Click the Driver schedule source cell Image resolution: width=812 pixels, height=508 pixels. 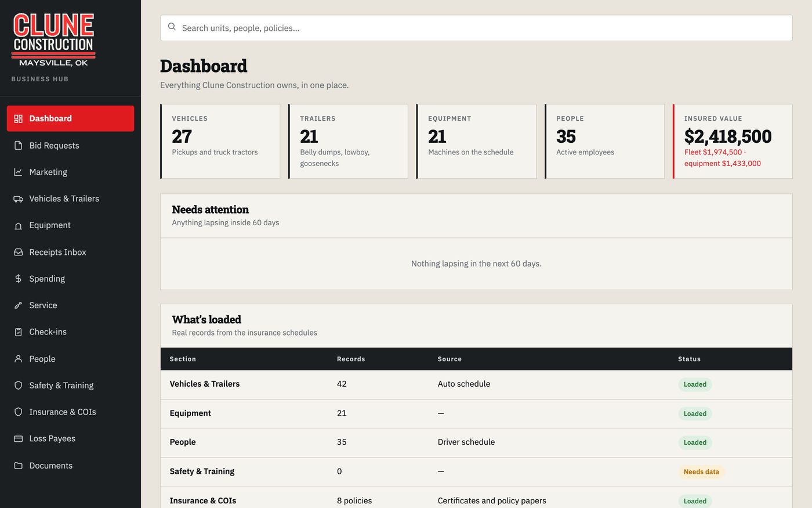[466, 442]
